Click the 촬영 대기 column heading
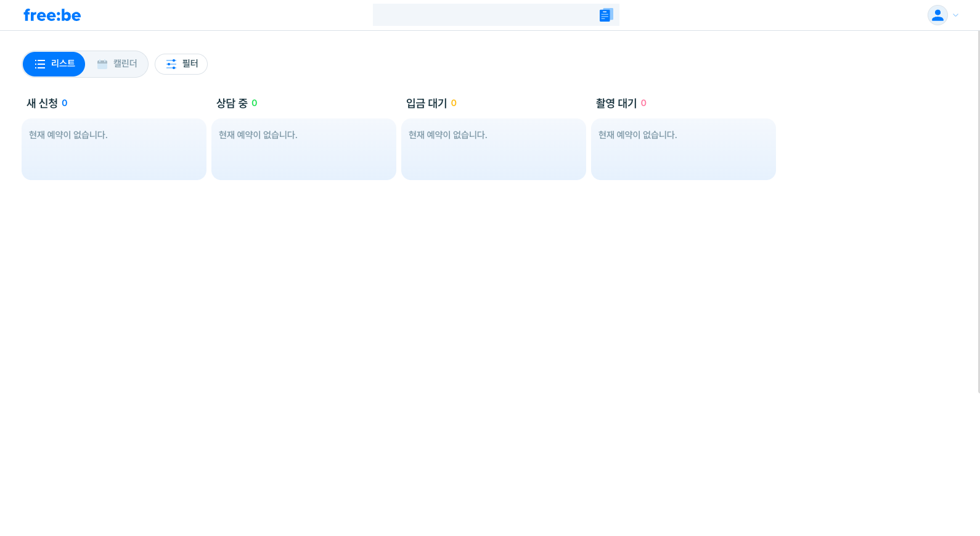This screenshot has height=536, width=980. 616,103
